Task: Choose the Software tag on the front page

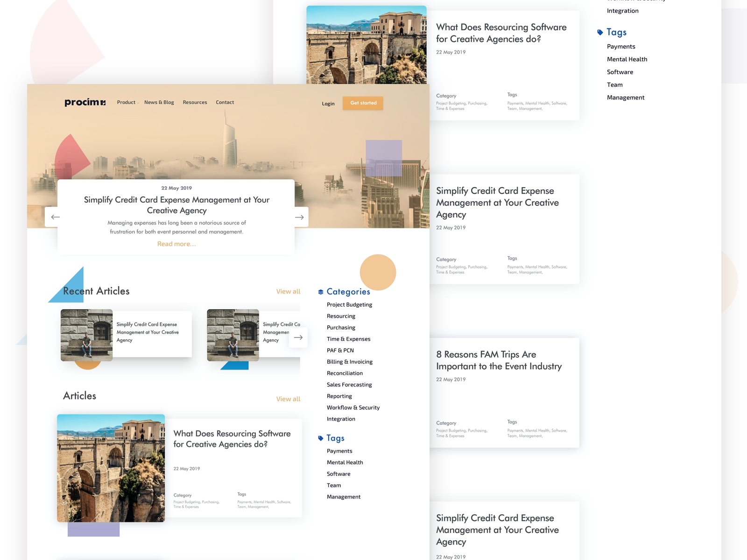Action: pyautogui.click(x=338, y=474)
